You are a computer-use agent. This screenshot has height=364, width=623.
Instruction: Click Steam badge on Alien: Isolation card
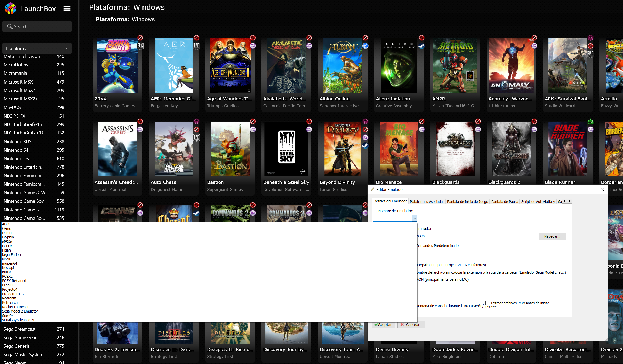(422, 46)
